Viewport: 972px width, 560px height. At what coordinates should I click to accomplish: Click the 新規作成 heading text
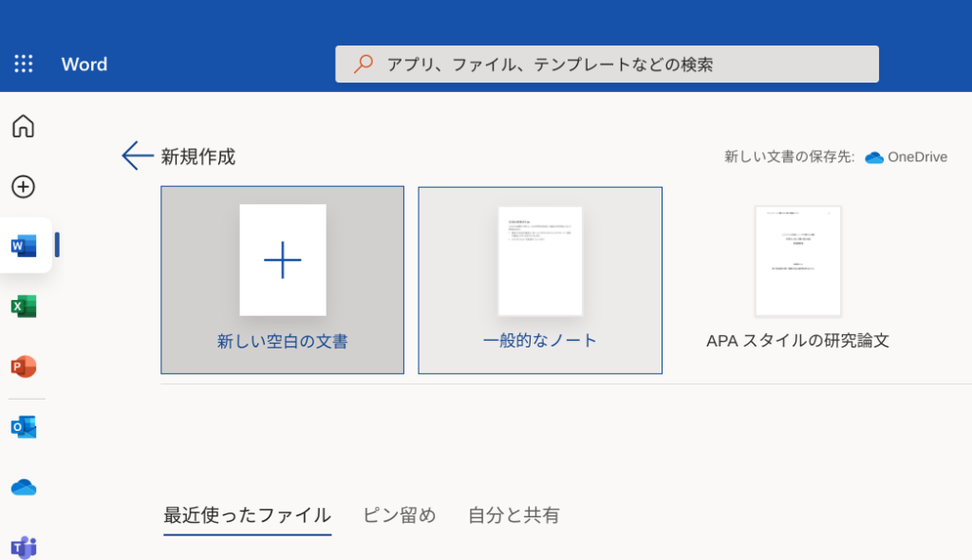point(198,157)
